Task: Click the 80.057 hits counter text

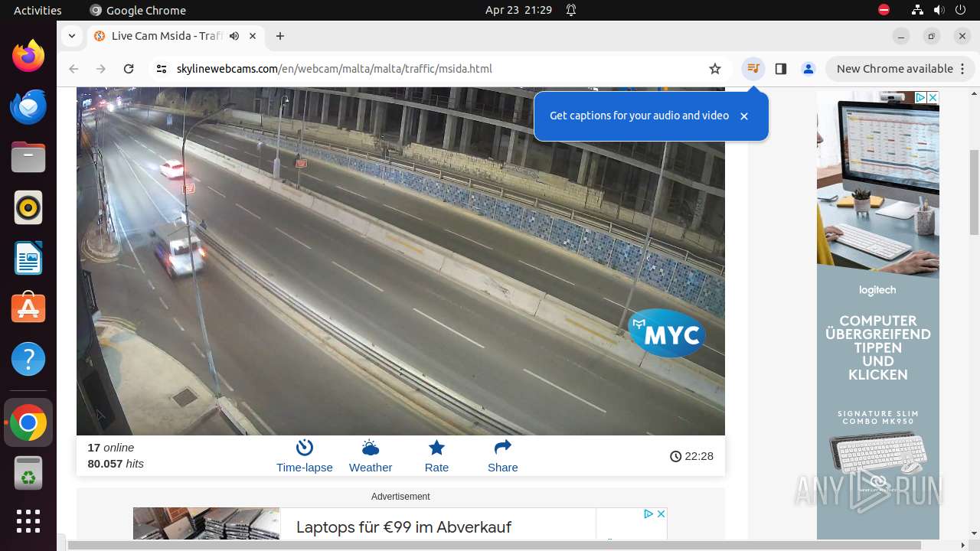Action: click(x=116, y=464)
